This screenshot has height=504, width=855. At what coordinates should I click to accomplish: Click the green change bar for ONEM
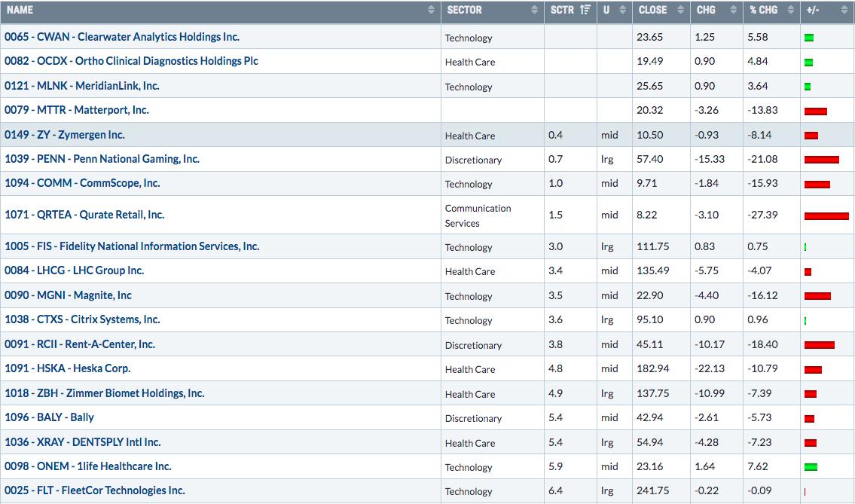click(x=811, y=467)
